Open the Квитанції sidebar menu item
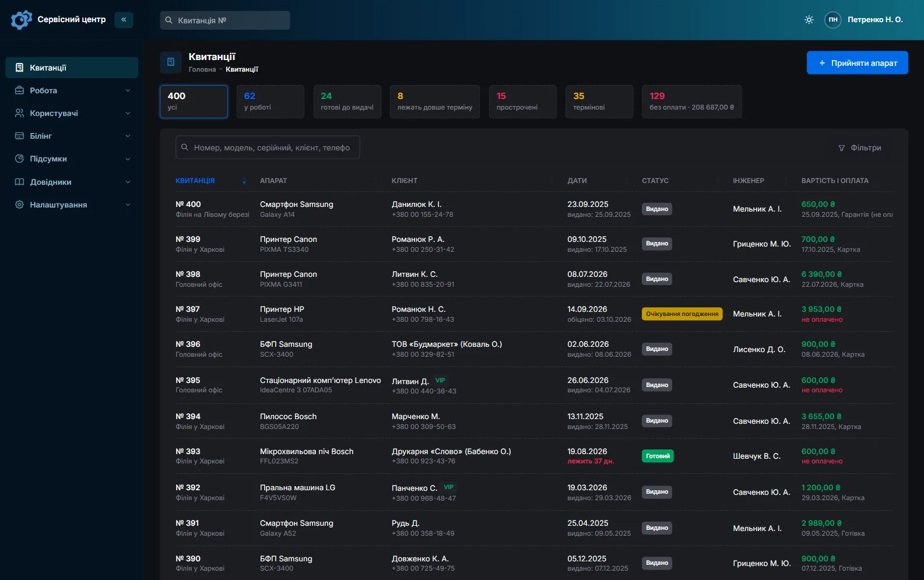Screen dimensions: 924x580 [72, 68]
